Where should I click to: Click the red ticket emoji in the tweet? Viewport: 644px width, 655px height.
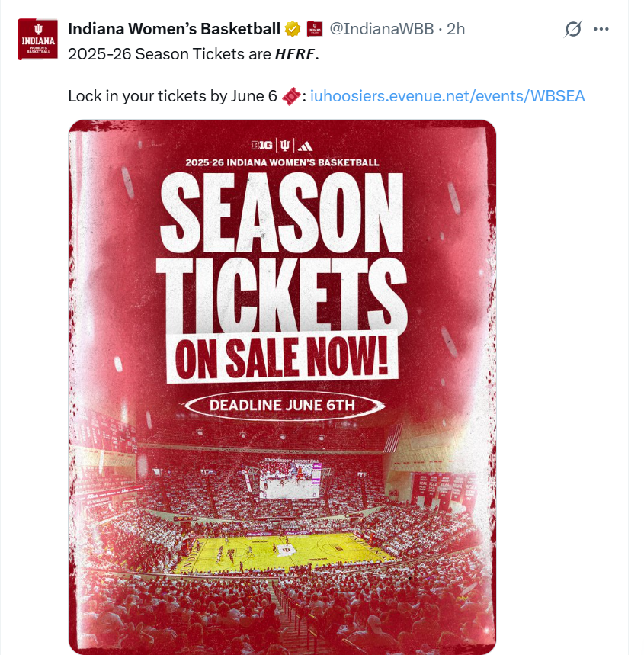(x=291, y=96)
